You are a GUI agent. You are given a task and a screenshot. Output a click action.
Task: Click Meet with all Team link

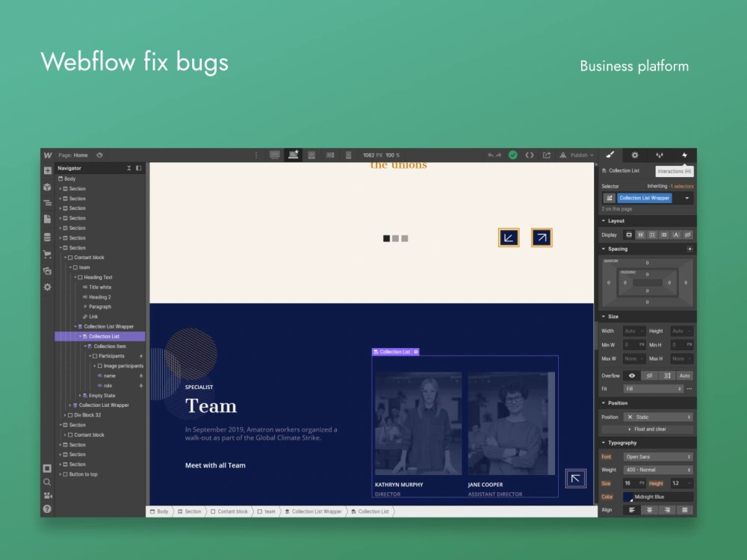tap(215, 466)
